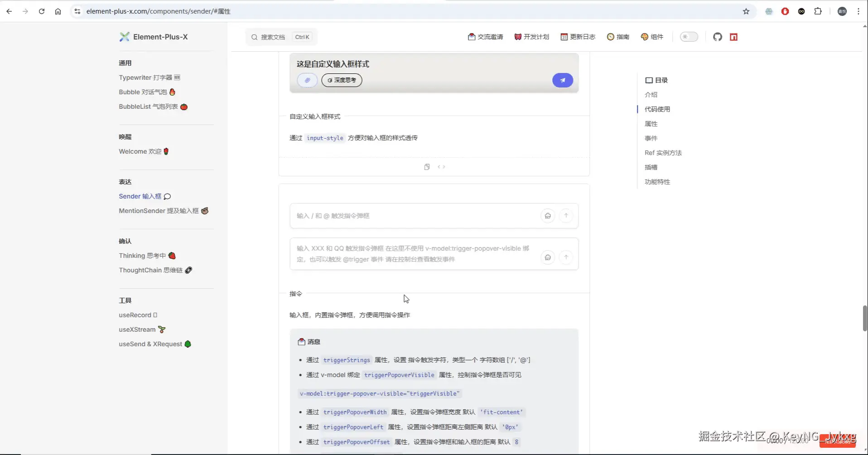Jump to Ref 实例方法 in the table of contents

click(x=662, y=153)
